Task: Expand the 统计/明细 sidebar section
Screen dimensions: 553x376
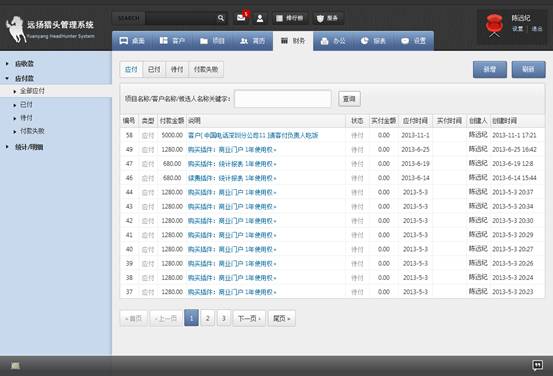Action: (29, 147)
